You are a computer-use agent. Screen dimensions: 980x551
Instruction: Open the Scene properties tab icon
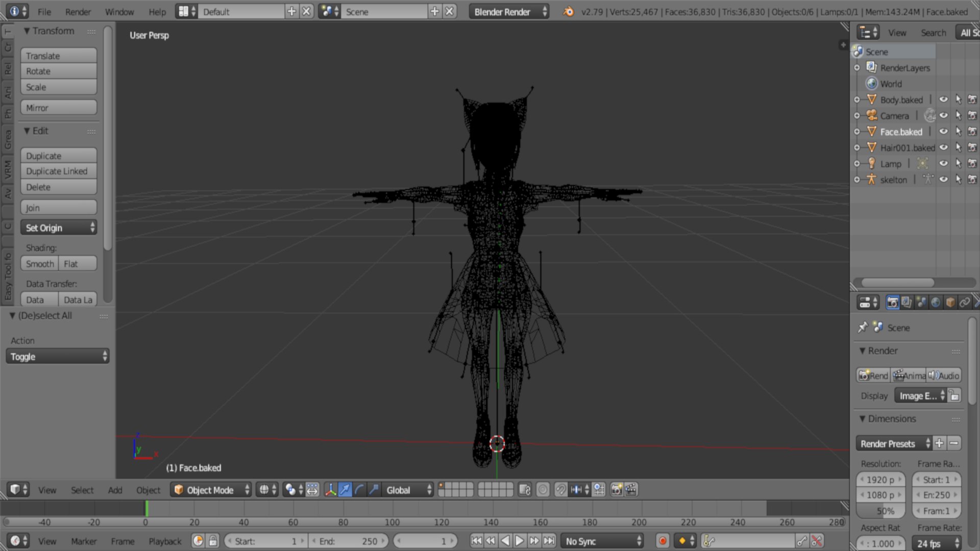921,303
